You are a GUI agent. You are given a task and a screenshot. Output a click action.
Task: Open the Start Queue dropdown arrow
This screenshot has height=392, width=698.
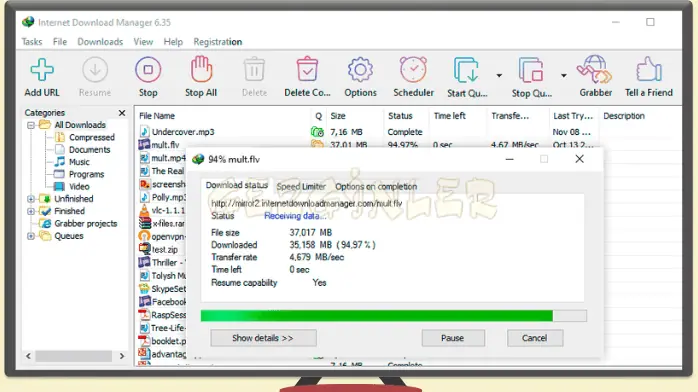499,76
